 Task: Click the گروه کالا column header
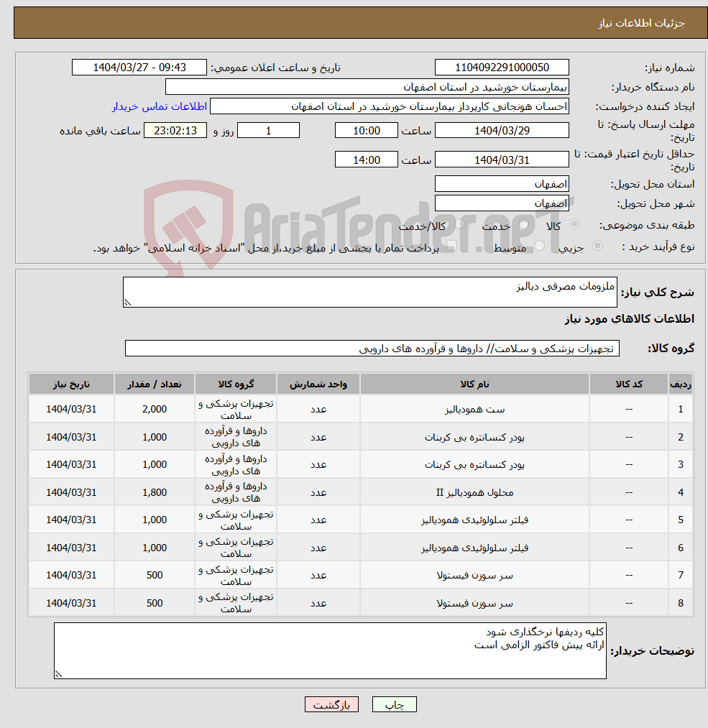tap(236, 384)
